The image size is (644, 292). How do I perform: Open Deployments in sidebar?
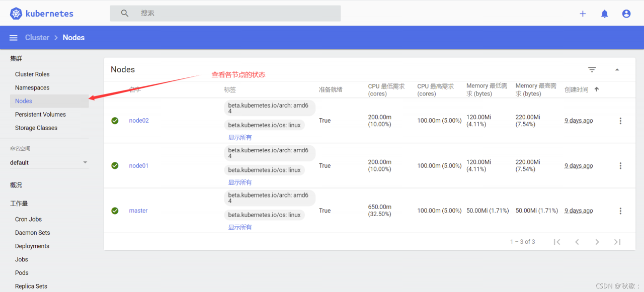coord(32,246)
